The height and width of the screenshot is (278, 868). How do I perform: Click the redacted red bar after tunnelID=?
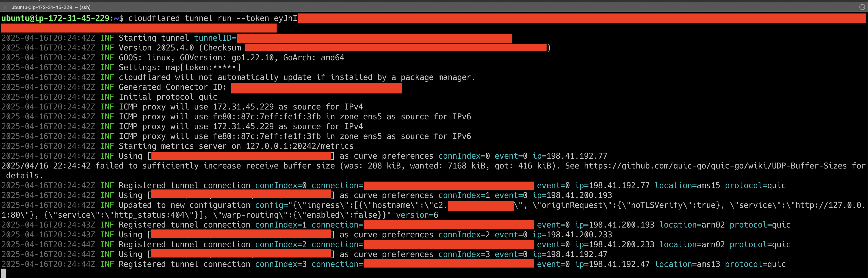[x=374, y=38]
